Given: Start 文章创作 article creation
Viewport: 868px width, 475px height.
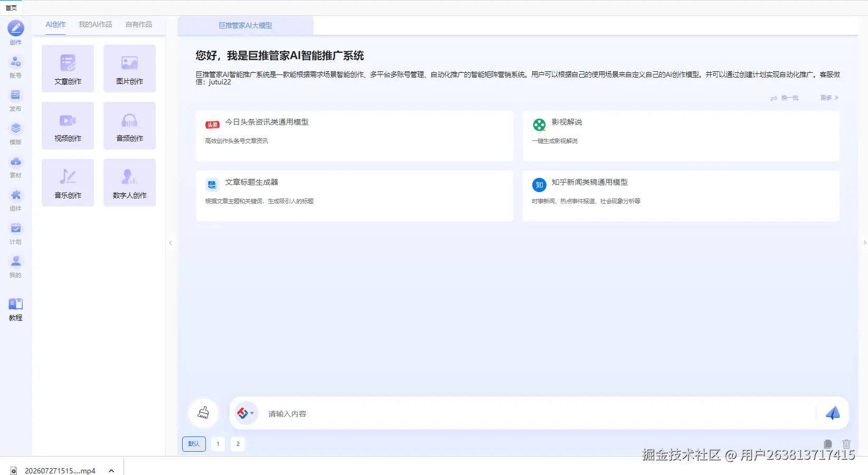Looking at the screenshot, I should (x=68, y=69).
